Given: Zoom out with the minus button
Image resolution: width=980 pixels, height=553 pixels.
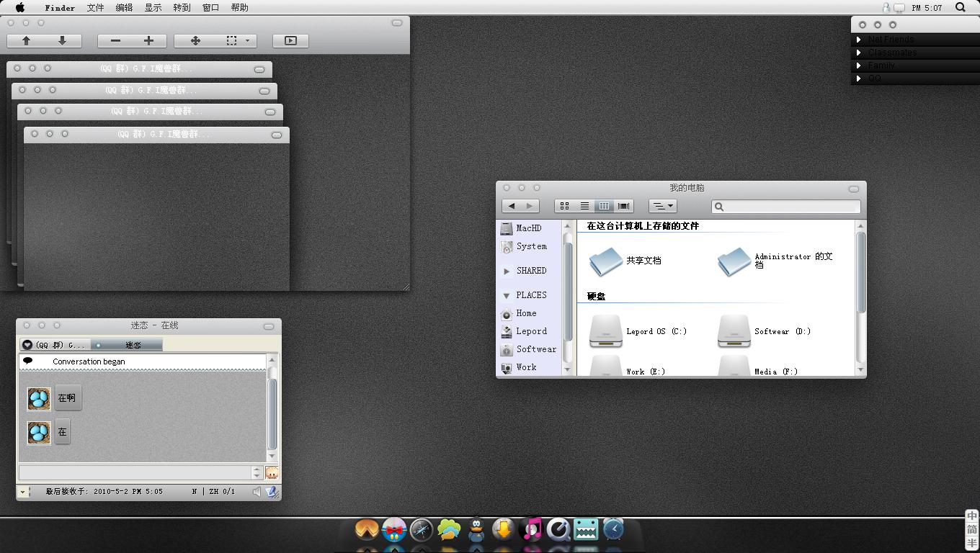Looking at the screenshot, I should 115,41.
